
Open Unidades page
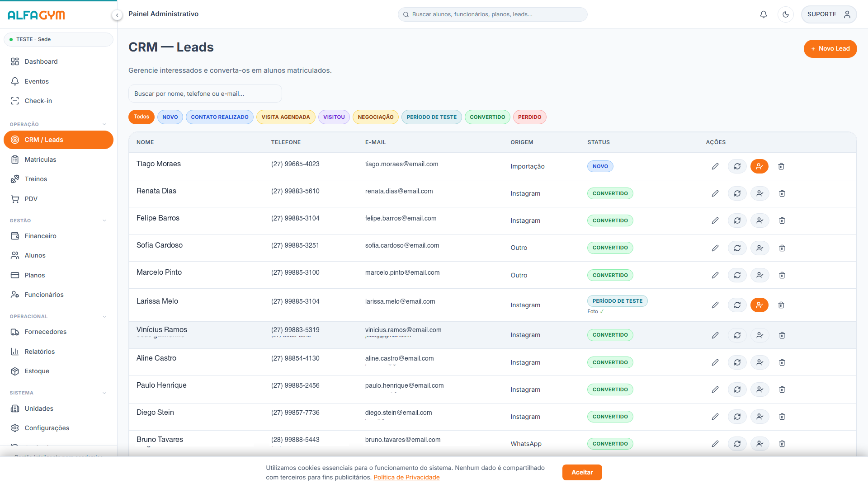(x=58, y=408)
